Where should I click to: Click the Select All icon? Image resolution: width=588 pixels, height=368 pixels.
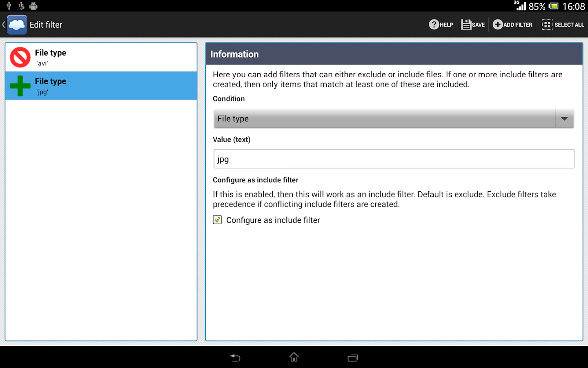click(547, 25)
